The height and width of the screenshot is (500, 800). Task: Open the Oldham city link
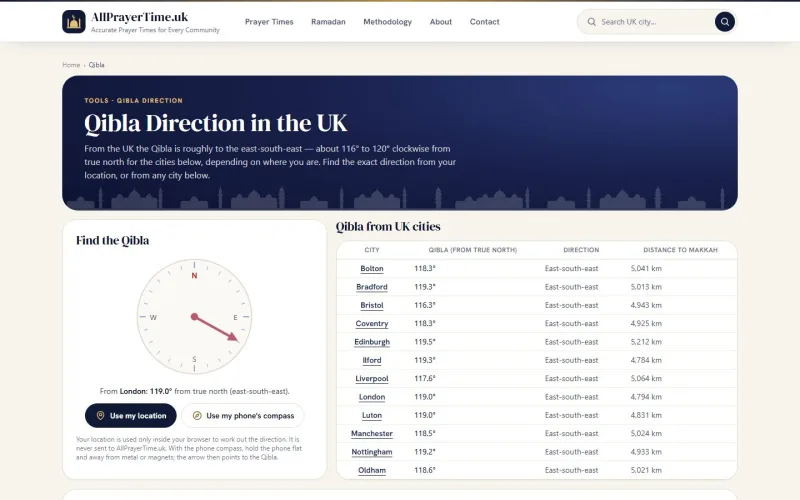(371, 470)
